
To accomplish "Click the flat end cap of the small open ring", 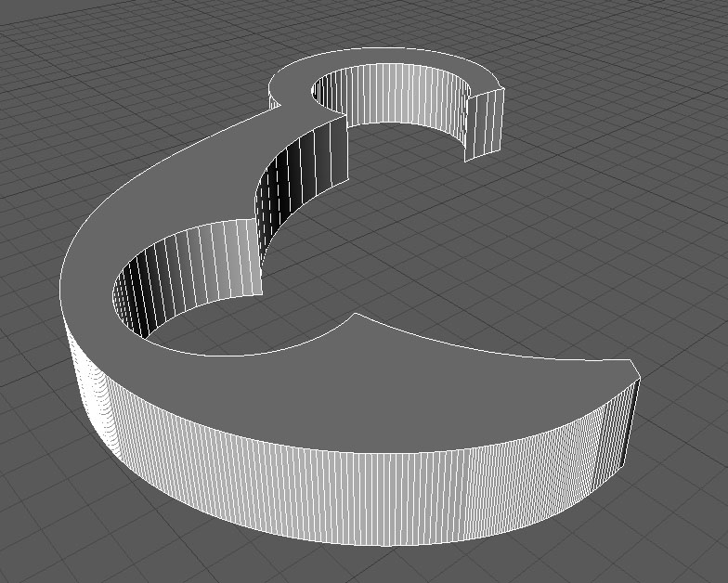I will [x=485, y=124].
